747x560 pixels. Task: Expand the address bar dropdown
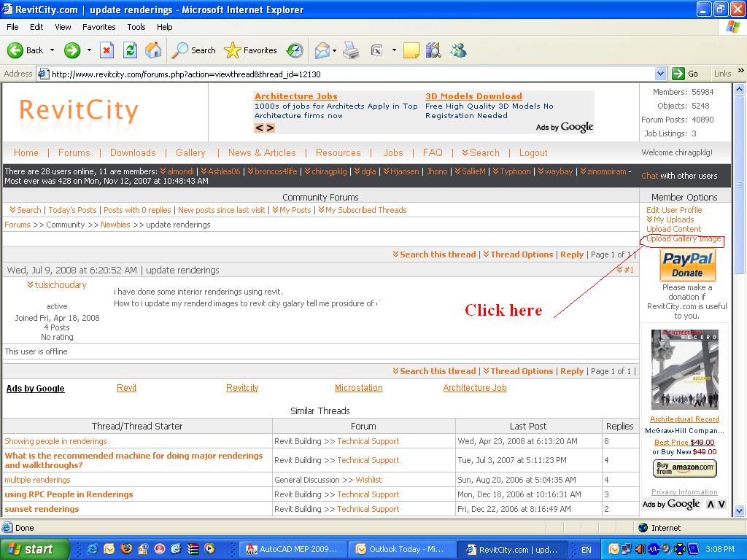(660, 74)
